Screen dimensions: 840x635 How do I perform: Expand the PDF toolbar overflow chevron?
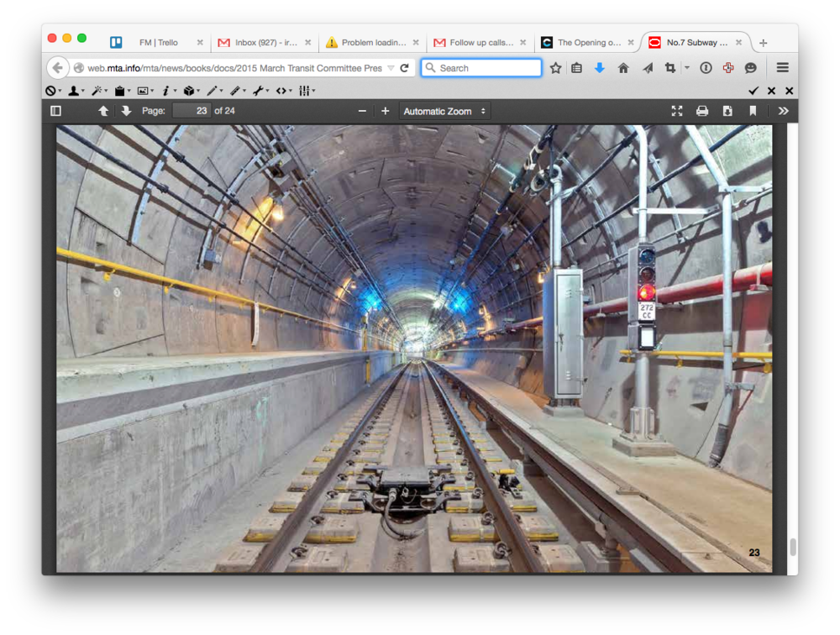[x=783, y=110]
